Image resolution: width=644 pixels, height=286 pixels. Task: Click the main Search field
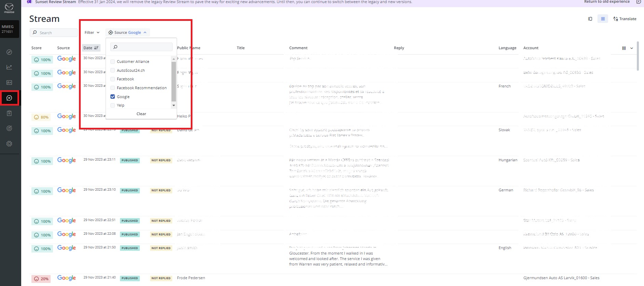(x=54, y=33)
